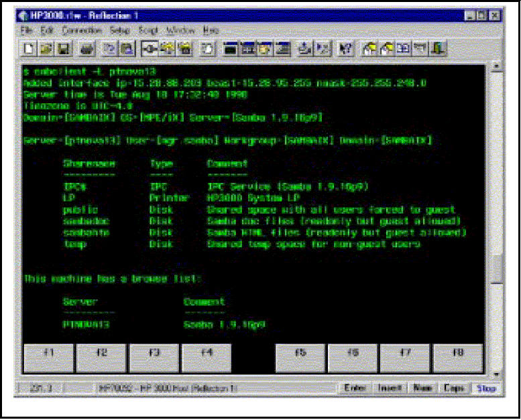Click the F7 function key button
521x420 pixels.
coord(405,358)
